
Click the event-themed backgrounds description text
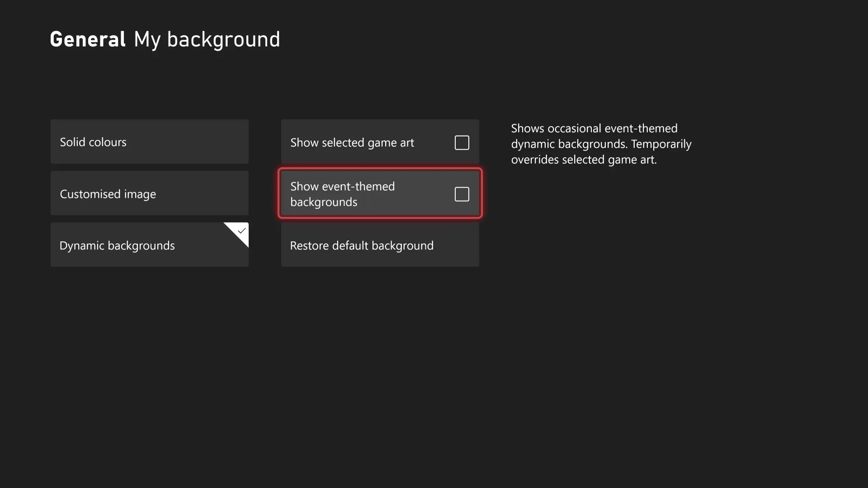tap(601, 144)
